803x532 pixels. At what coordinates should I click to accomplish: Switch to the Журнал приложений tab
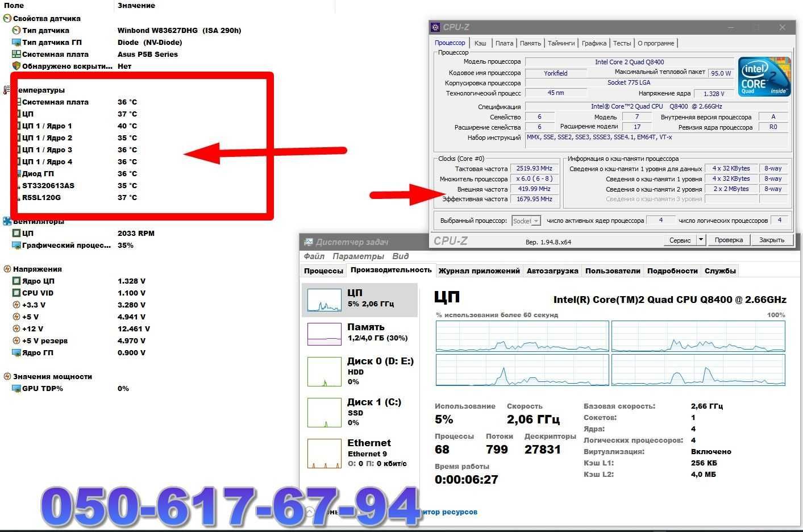[479, 271]
